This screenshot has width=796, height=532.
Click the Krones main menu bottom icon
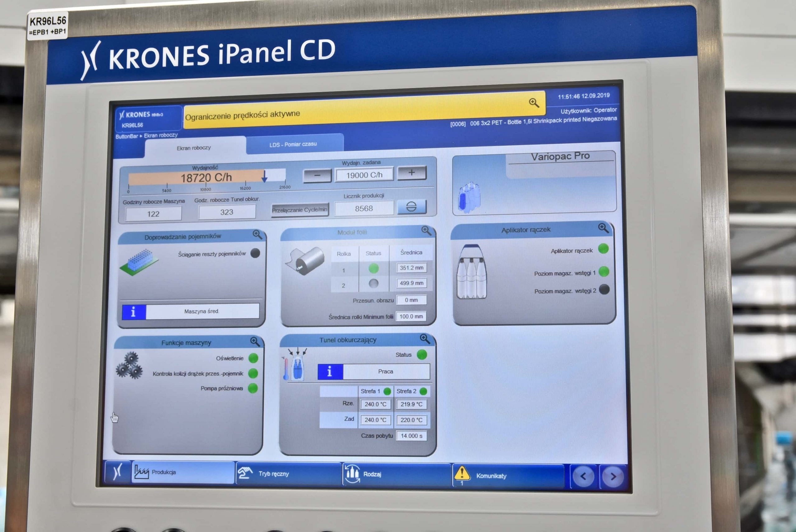(117, 472)
